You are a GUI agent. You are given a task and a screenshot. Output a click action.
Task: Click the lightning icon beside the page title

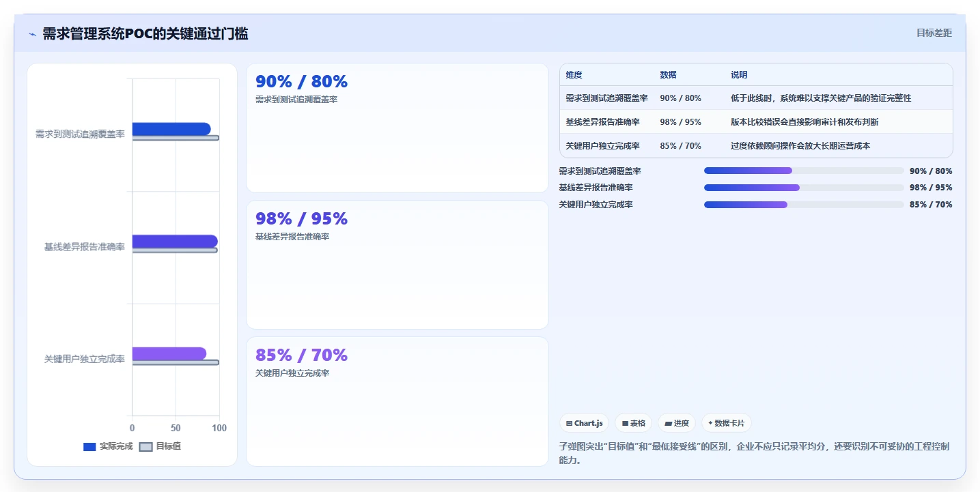[x=32, y=34]
